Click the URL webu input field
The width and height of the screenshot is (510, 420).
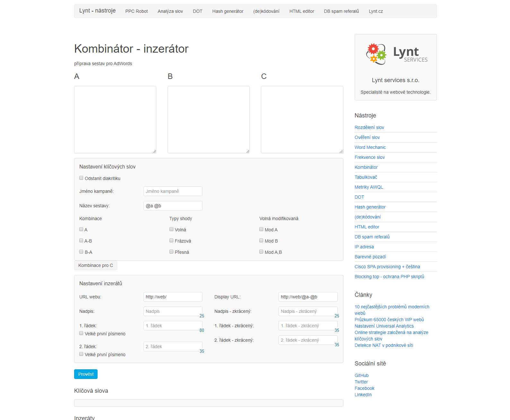(173, 297)
